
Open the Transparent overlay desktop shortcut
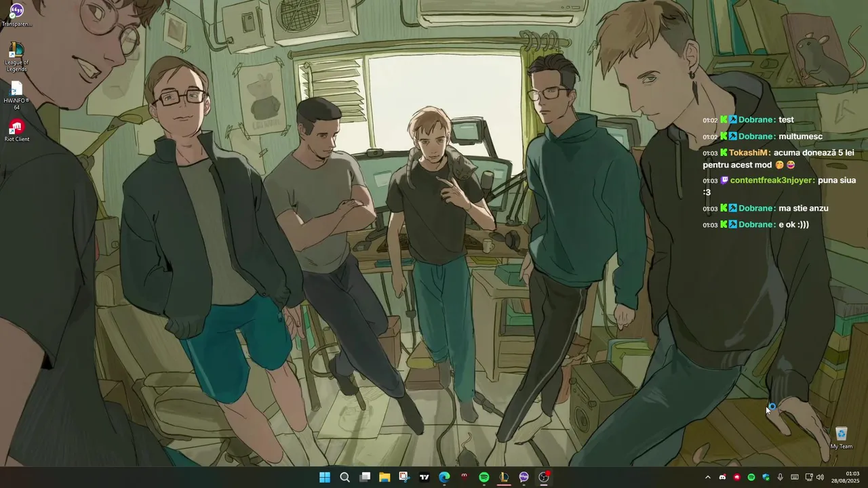point(17,15)
